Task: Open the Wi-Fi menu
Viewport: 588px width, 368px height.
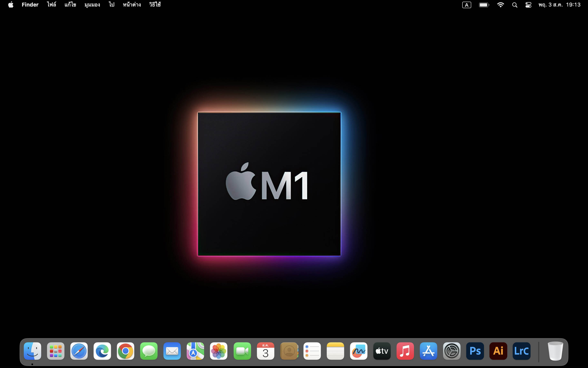Action: tap(501, 5)
